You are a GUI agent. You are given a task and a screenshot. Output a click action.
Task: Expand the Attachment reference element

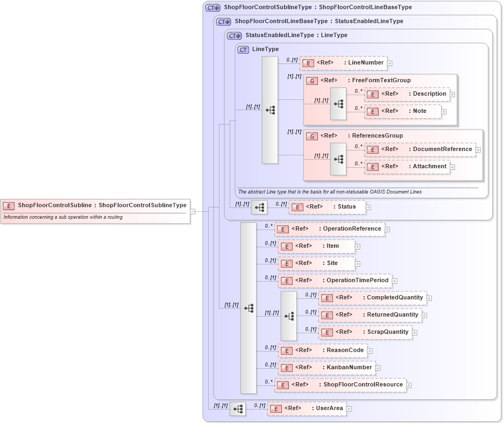453,167
